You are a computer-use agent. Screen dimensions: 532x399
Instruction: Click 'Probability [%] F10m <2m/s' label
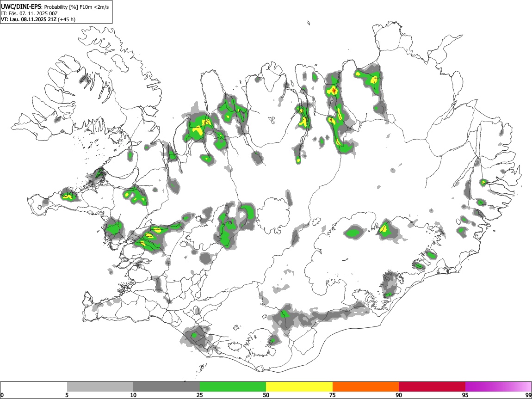tap(76, 7)
